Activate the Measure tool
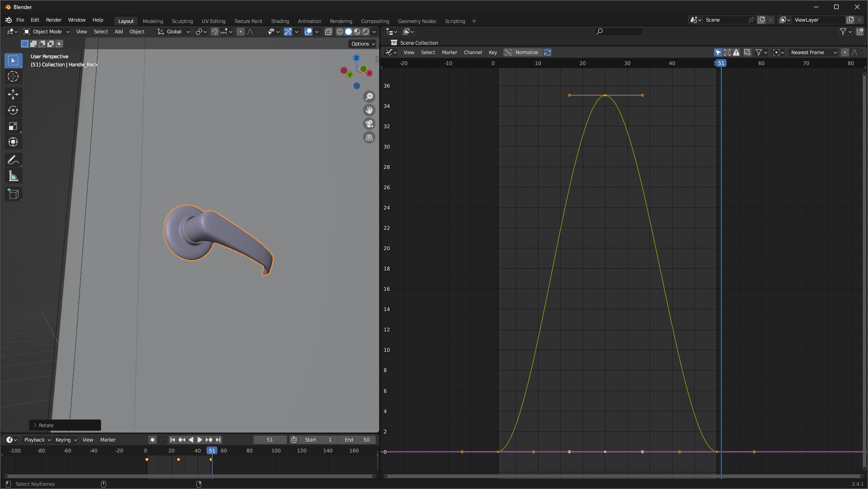This screenshot has width=868, height=489. (x=13, y=176)
